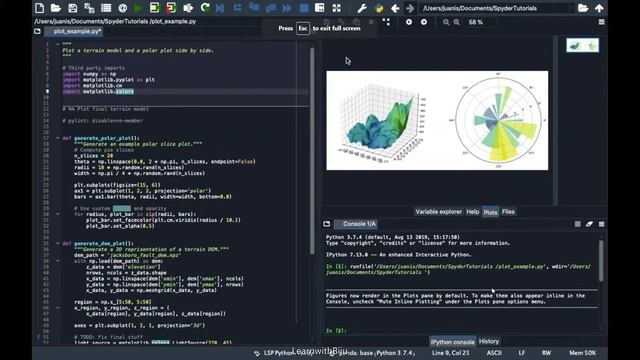Save the current file
This screenshot has width=640, height=360.
coord(73,8)
